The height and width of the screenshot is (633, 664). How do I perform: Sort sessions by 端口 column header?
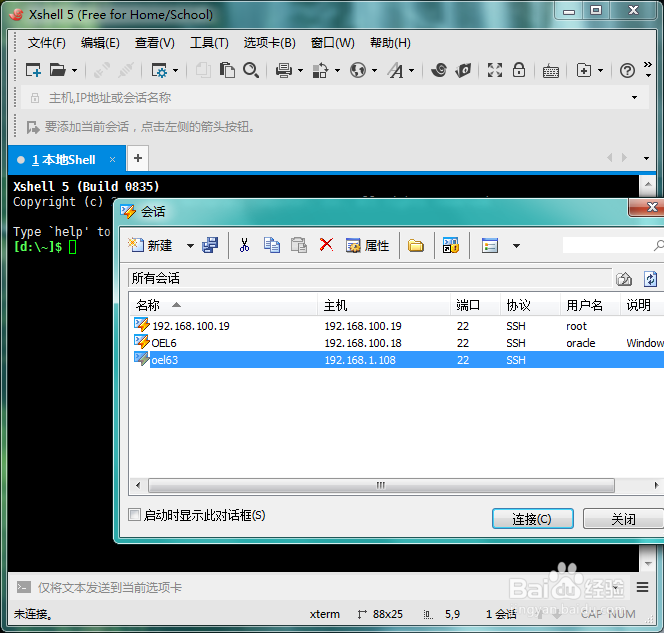[475, 305]
